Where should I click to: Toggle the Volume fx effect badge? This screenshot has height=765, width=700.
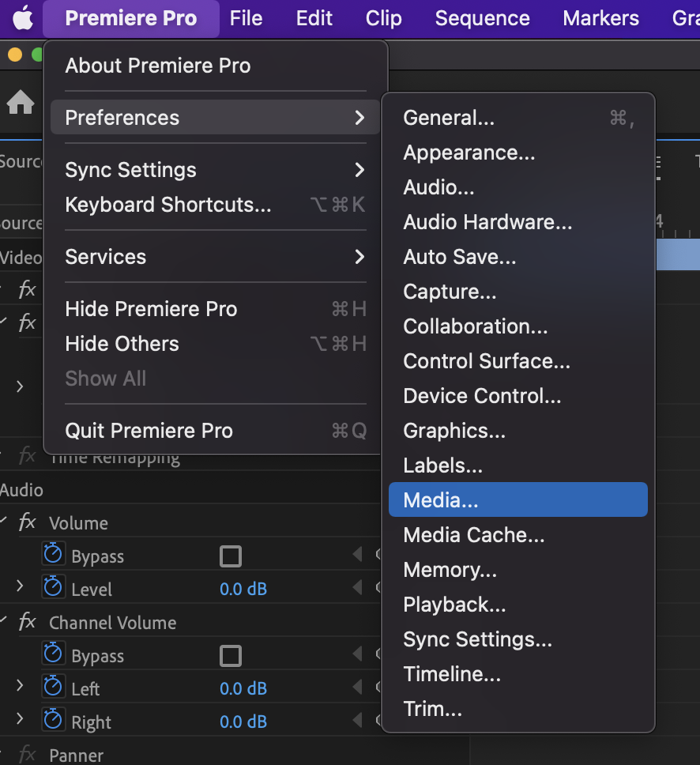pyautogui.click(x=28, y=522)
